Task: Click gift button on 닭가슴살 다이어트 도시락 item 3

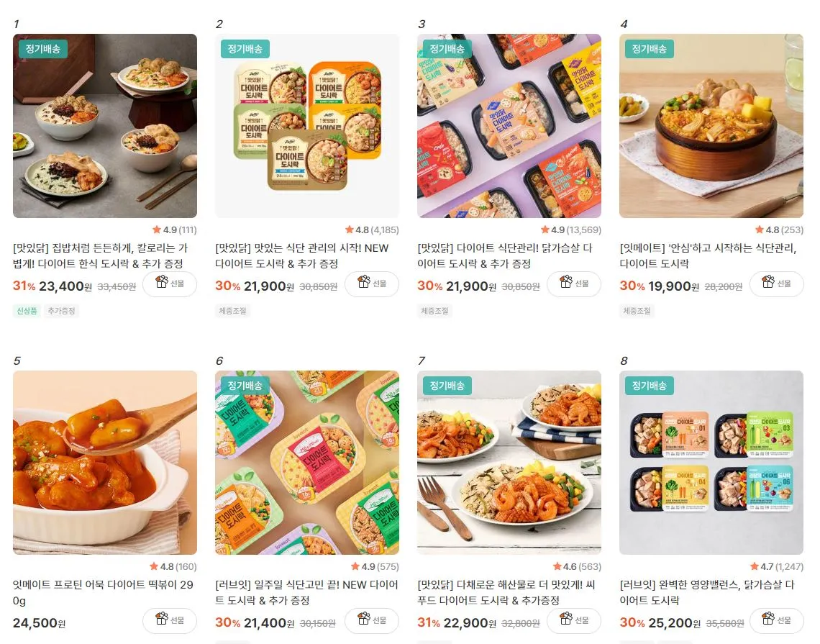Action: pyautogui.click(x=574, y=284)
